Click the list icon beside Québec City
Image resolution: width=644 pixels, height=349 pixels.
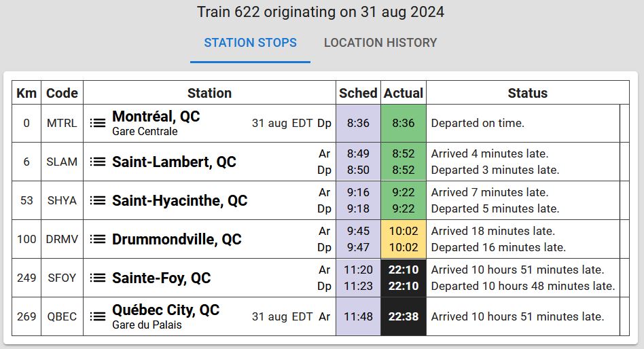pyautogui.click(x=99, y=316)
